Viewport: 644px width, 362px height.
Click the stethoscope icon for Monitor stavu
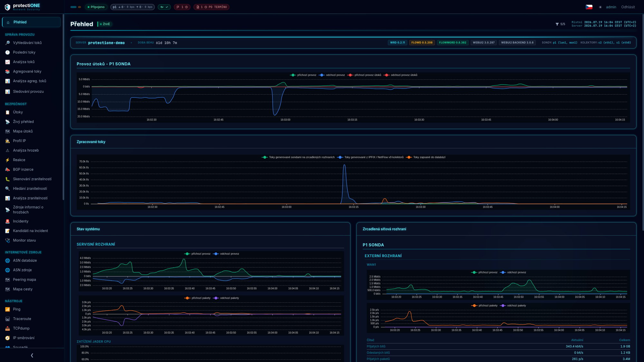click(7, 240)
